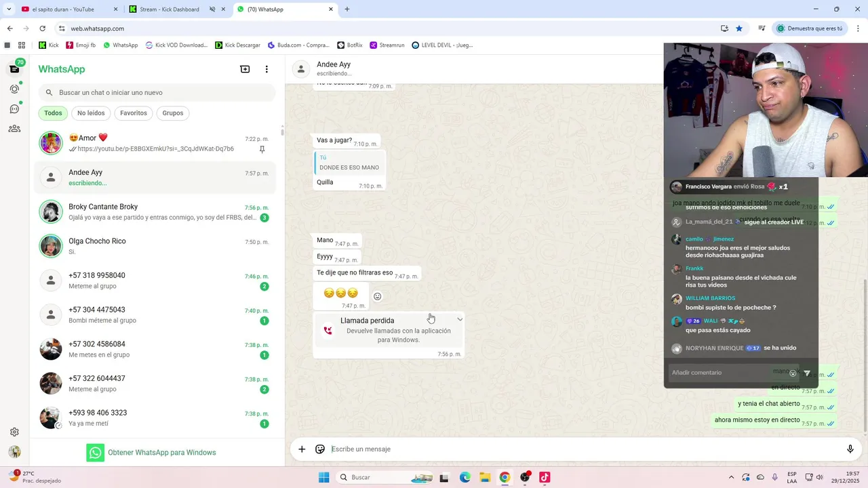Viewport: 868px width, 488px height.
Task: Open WhatsApp settings gear icon
Action: coord(14,432)
